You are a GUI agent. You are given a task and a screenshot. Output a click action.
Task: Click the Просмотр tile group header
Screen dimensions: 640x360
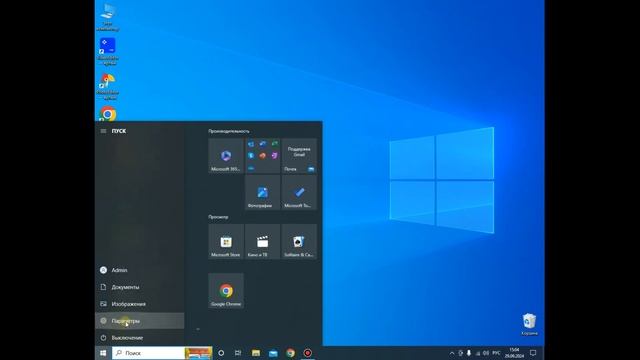218,217
